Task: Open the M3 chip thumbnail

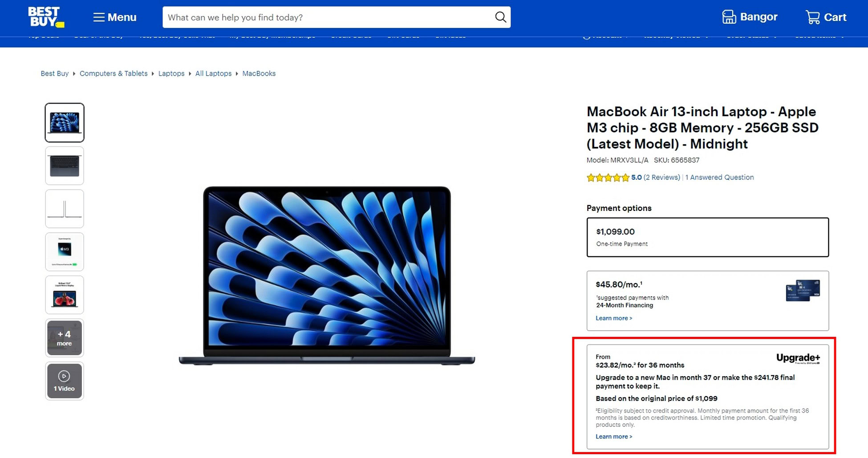Action: [65, 251]
